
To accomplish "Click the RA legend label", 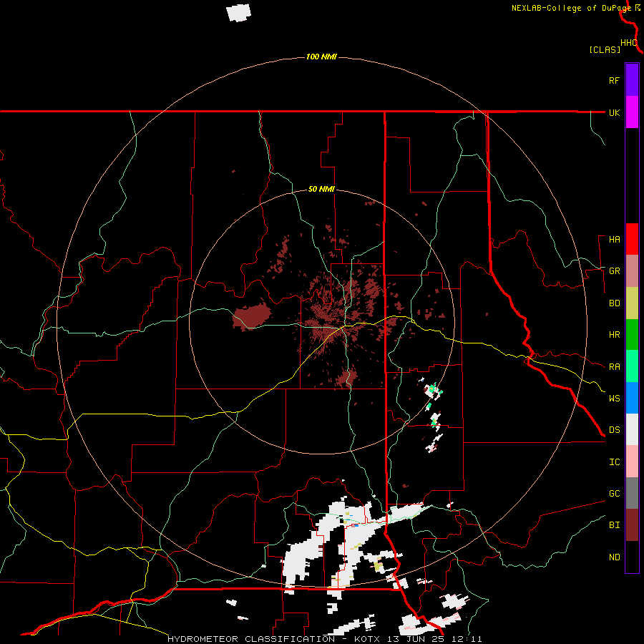I will point(614,367).
